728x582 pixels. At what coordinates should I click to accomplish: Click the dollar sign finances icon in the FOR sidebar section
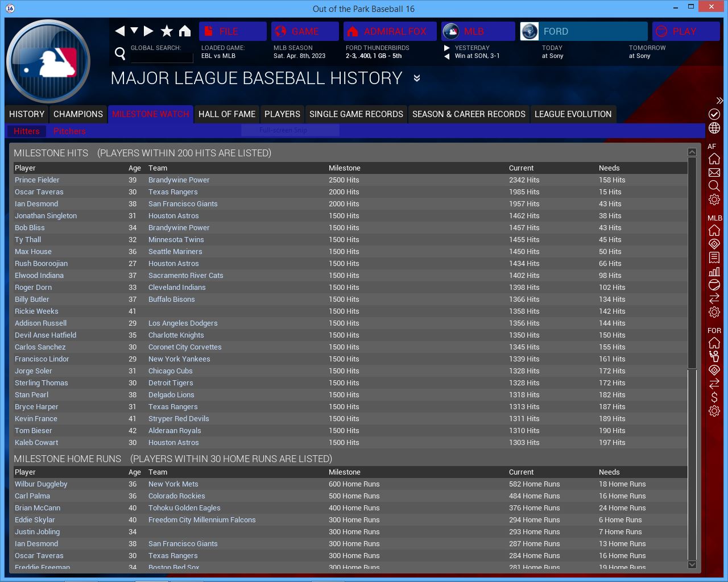click(x=714, y=397)
